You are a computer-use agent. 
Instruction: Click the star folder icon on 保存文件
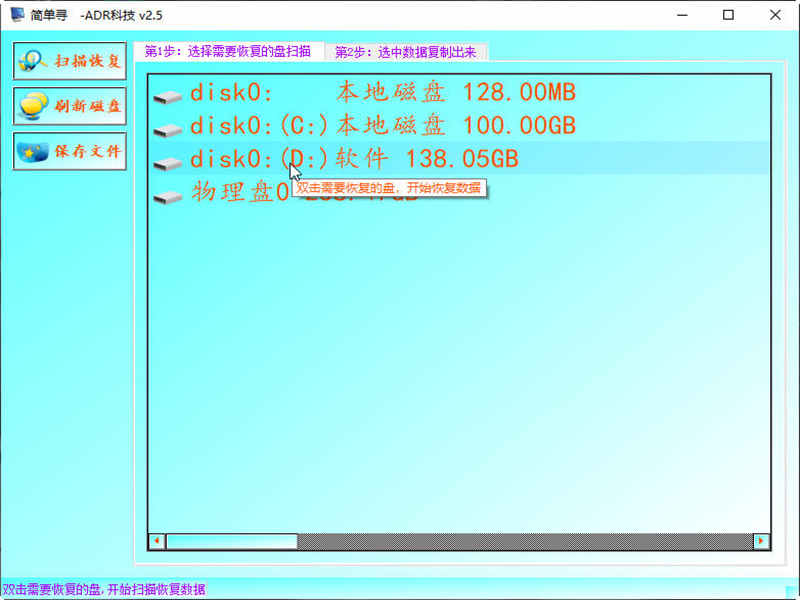point(32,152)
